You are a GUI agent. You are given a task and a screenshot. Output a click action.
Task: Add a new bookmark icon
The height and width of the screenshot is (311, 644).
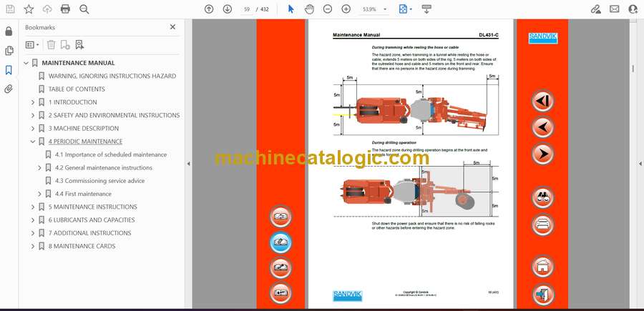coord(65,45)
